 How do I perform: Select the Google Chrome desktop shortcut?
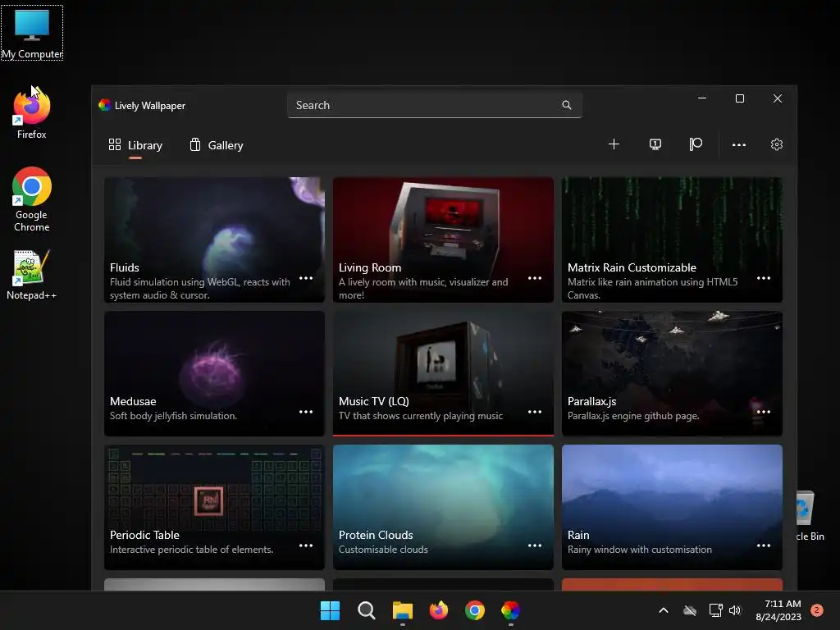point(32,199)
